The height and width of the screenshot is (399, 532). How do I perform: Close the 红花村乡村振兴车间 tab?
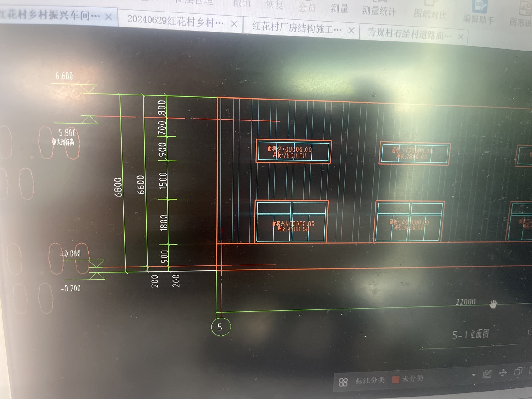pos(109,17)
